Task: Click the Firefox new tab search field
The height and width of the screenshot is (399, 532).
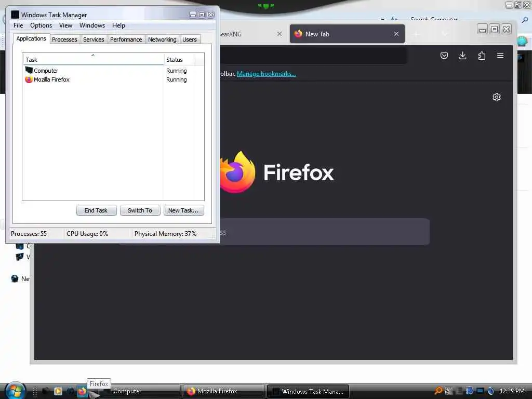Action: [324, 232]
